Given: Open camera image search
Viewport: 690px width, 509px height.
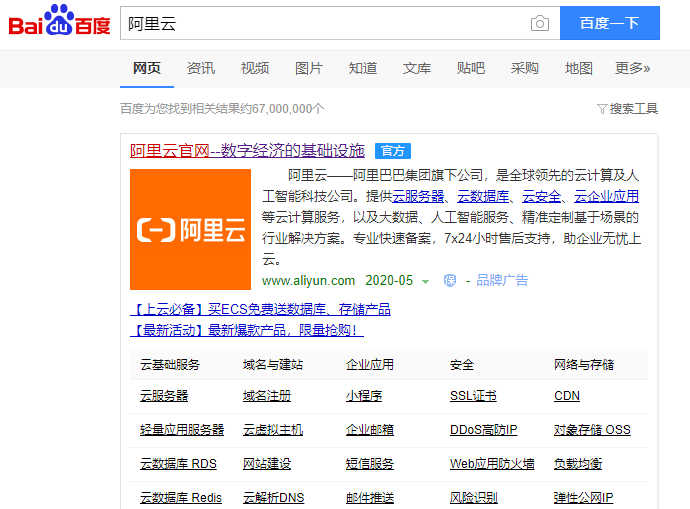Looking at the screenshot, I should pyautogui.click(x=540, y=23).
